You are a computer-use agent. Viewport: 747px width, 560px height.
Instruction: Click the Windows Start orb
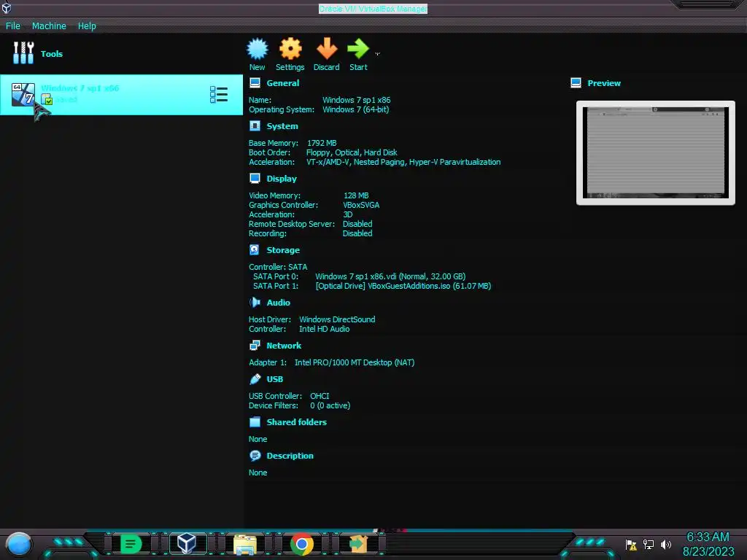coord(18,545)
